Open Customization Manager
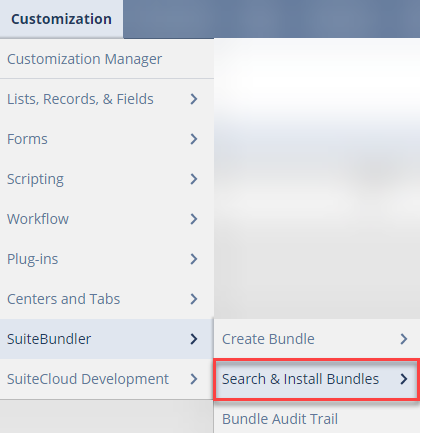The height and width of the screenshot is (433, 422). click(107, 59)
